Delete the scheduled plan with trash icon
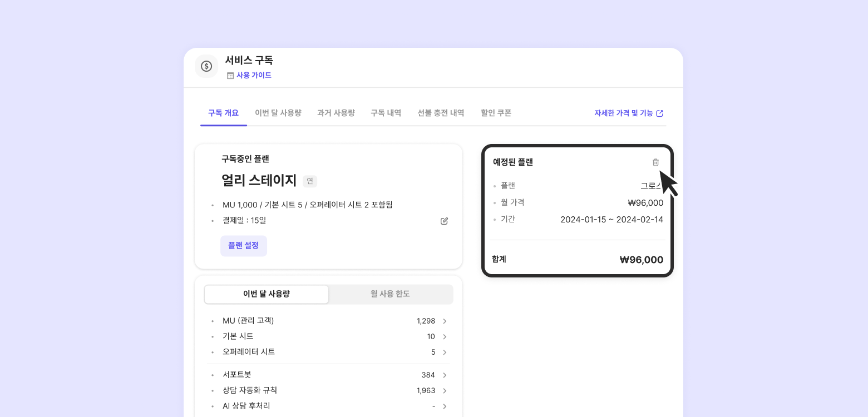The image size is (868, 417). click(x=655, y=162)
